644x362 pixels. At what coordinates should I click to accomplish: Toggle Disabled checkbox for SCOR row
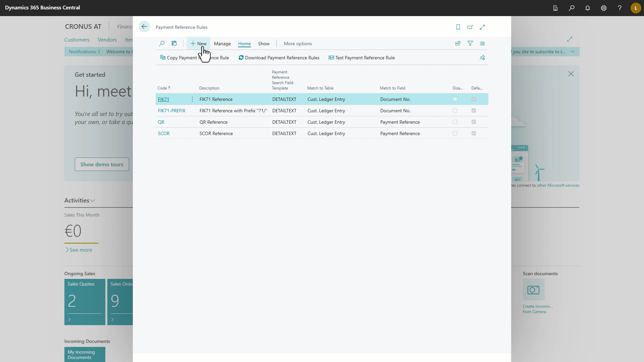coord(455,133)
